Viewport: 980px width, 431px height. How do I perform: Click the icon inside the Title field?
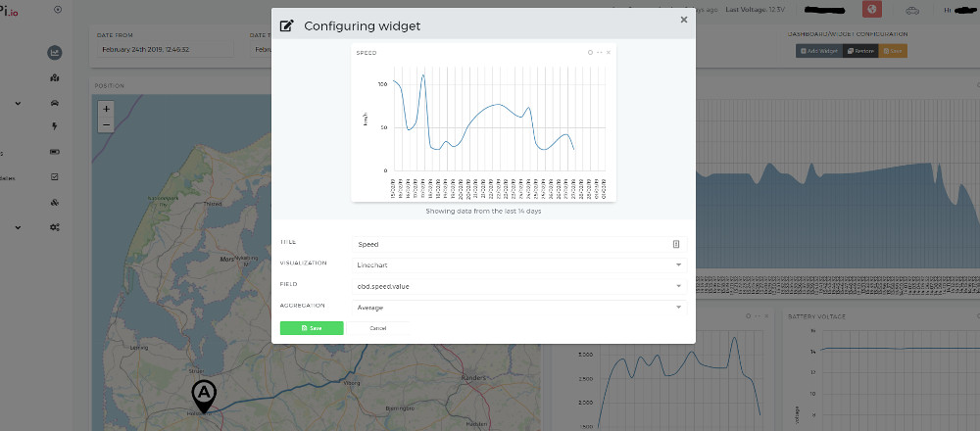click(x=675, y=244)
